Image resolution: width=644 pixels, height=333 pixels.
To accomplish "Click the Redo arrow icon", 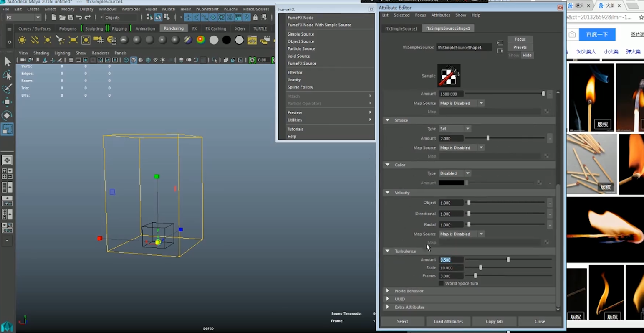I will click(x=87, y=18).
